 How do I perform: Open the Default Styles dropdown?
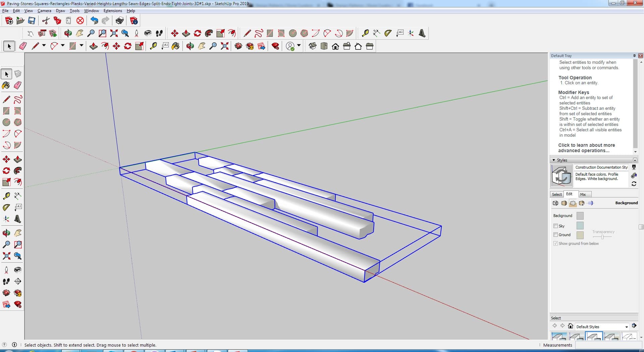(626, 327)
